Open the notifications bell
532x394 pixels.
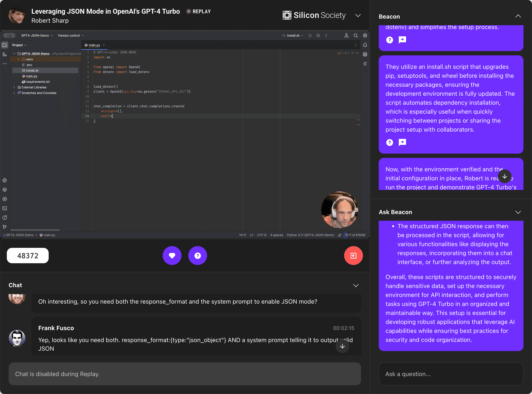click(x=365, y=45)
